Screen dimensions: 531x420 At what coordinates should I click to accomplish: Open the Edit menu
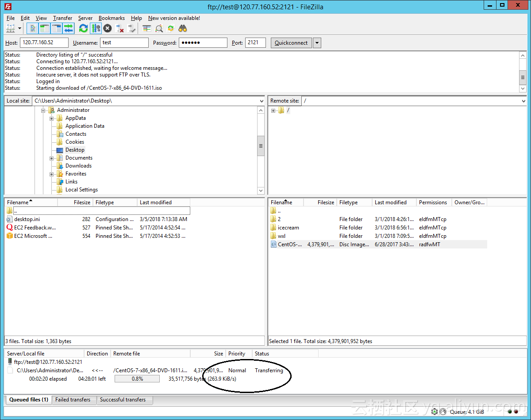tap(25, 18)
